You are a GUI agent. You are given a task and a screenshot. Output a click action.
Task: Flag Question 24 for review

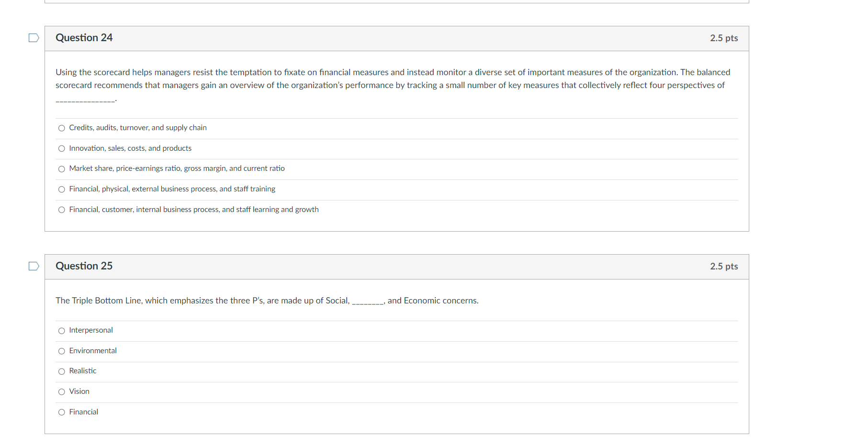click(x=33, y=37)
